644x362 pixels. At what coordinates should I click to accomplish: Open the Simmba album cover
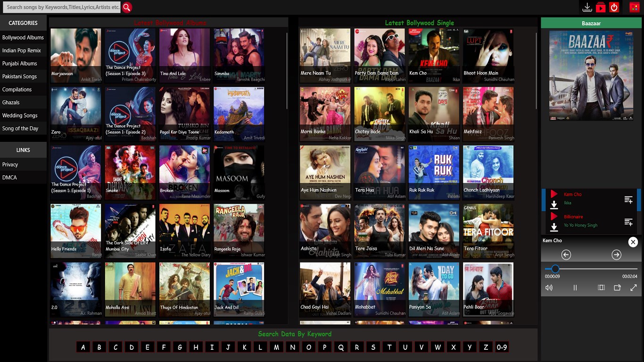[239, 56]
